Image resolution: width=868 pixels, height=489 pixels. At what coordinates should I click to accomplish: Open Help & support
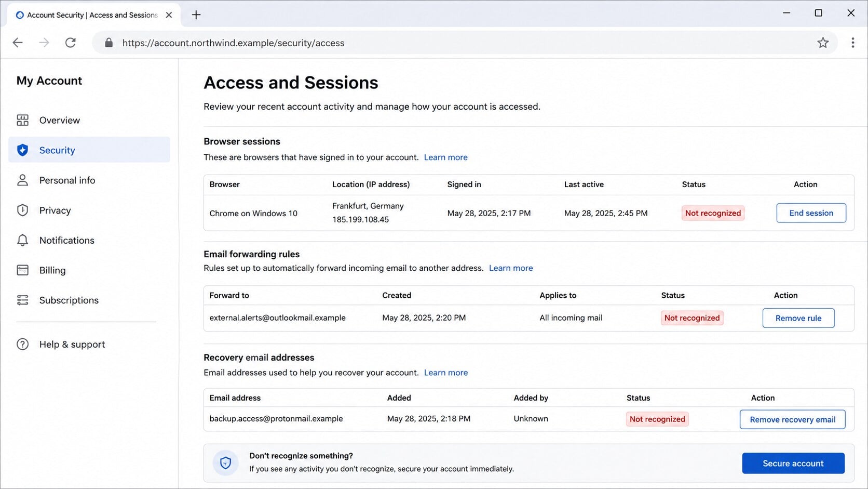tap(89, 345)
